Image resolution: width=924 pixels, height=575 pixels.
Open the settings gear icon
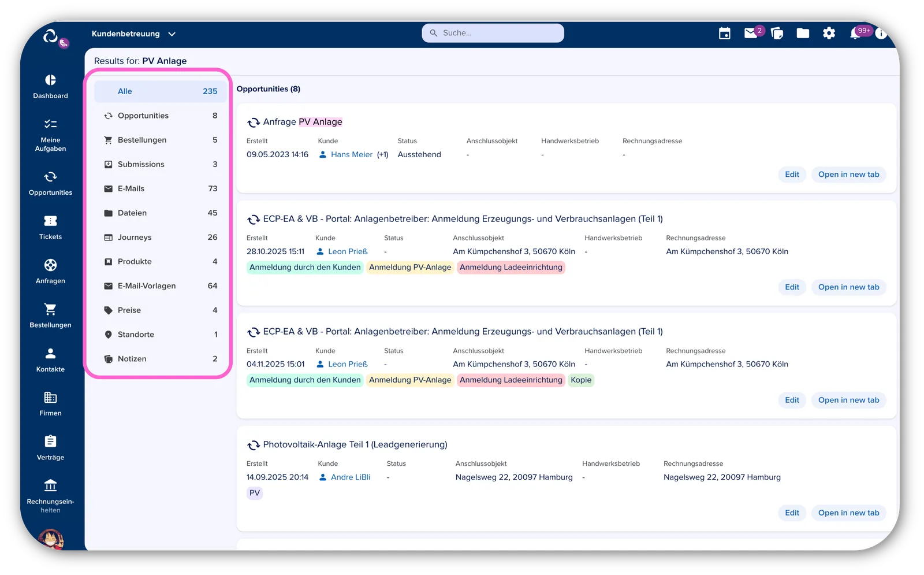[829, 34]
